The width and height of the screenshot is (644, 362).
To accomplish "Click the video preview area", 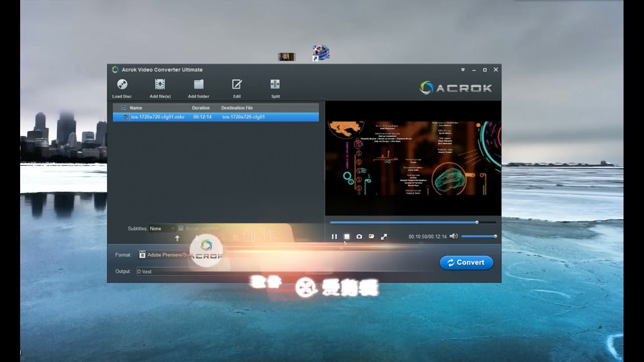I will [413, 158].
